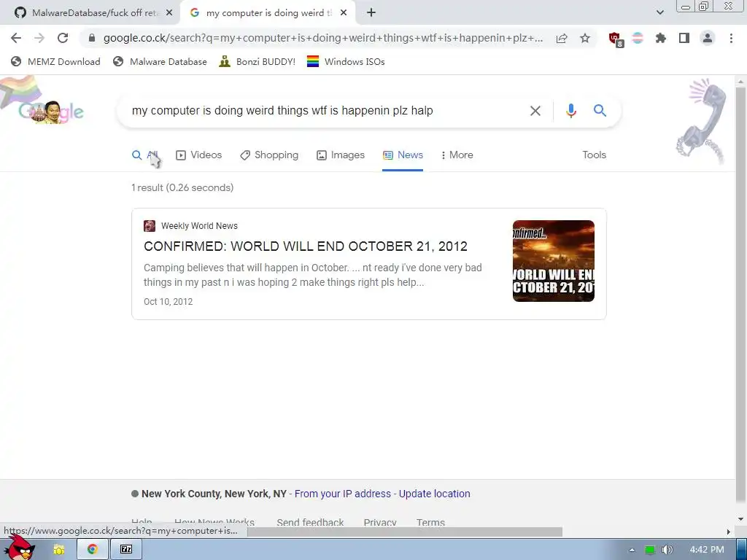The height and width of the screenshot is (560, 747).
Task: Open the 7-Zip taskbar icon
Action: (x=126, y=550)
